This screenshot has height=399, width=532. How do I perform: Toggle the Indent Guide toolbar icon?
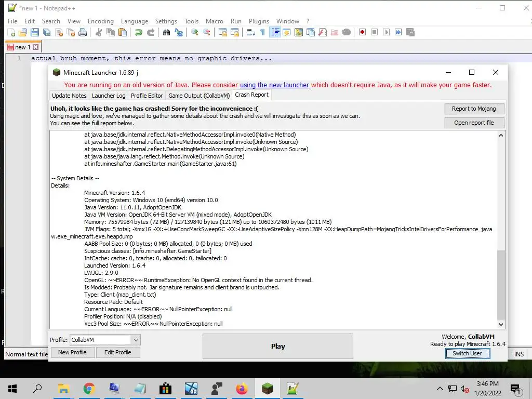click(275, 32)
